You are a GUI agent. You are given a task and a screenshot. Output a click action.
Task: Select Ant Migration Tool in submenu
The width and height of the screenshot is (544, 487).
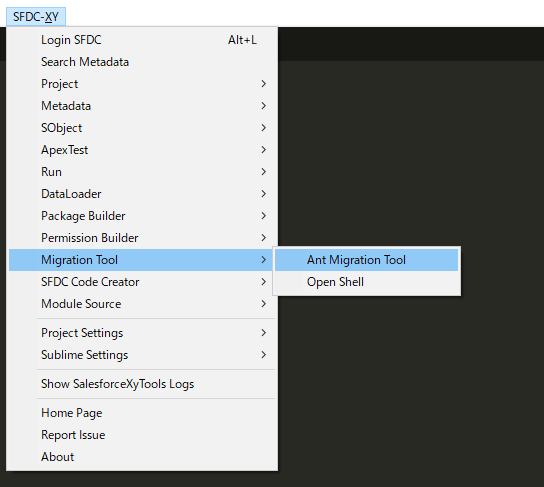point(366,260)
